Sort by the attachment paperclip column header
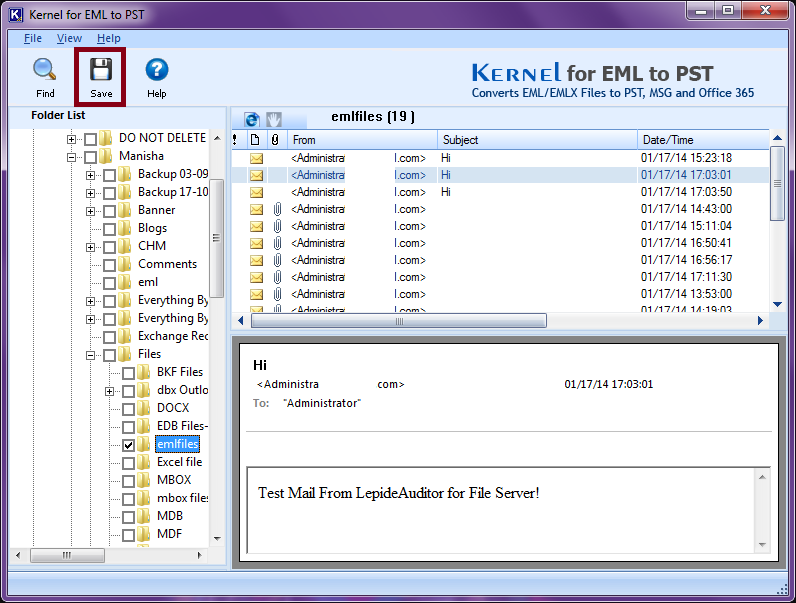The width and height of the screenshot is (796, 603). [275, 140]
